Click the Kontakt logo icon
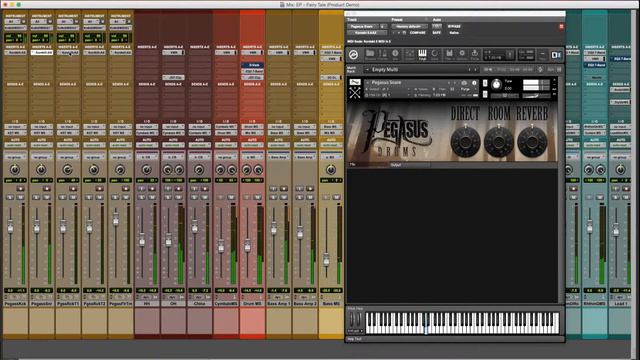Image resolution: width=640 pixels, height=360 pixels. pos(353,55)
